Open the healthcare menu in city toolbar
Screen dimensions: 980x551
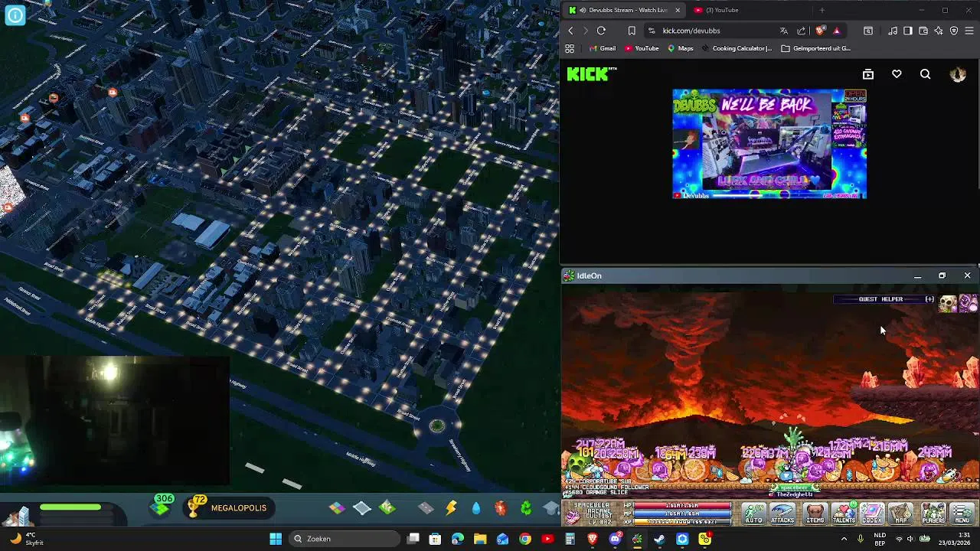(x=501, y=508)
